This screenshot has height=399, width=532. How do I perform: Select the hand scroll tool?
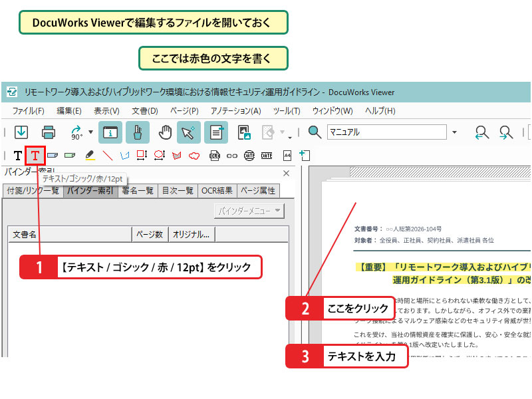click(x=165, y=132)
